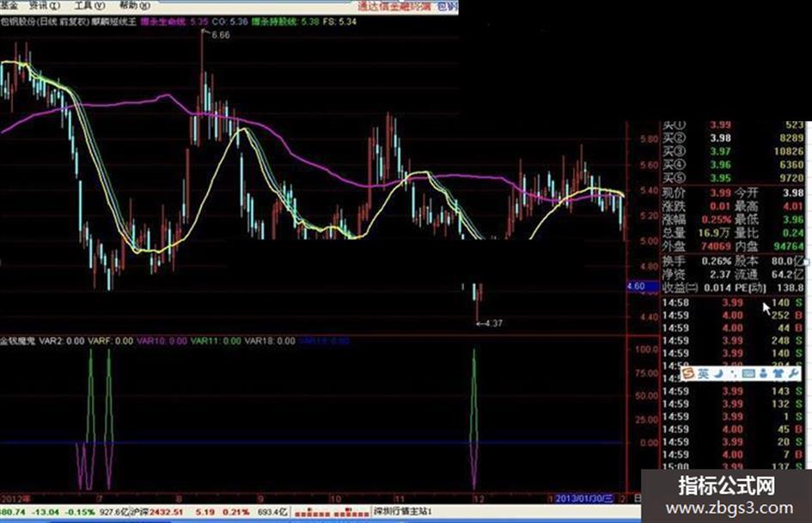This screenshot has width=812, height=523.
Task: Click the red signal dots indicator in status bar
Action: (x=332, y=512)
